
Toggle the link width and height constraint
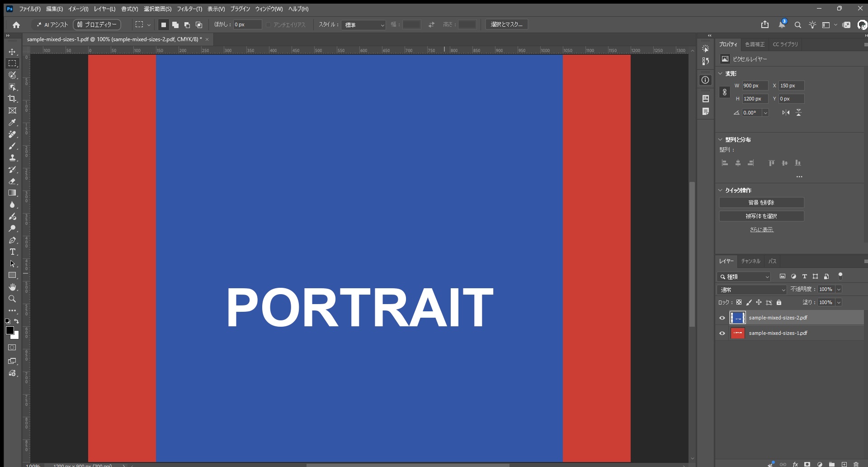click(x=725, y=92)
